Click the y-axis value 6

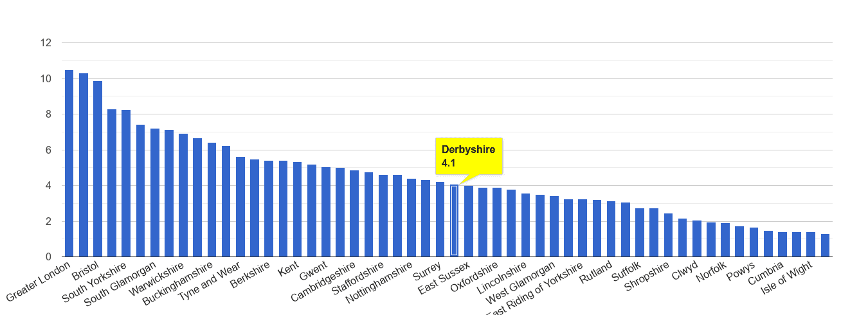48,150
